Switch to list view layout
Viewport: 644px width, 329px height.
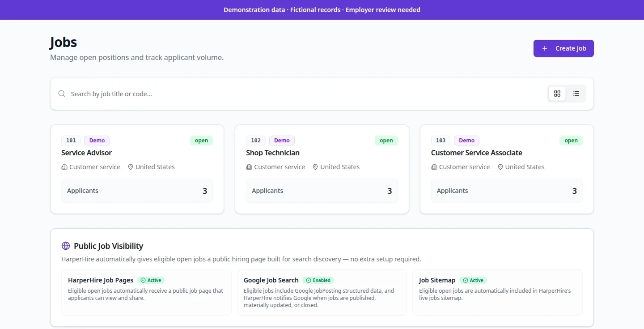point(576,94)
